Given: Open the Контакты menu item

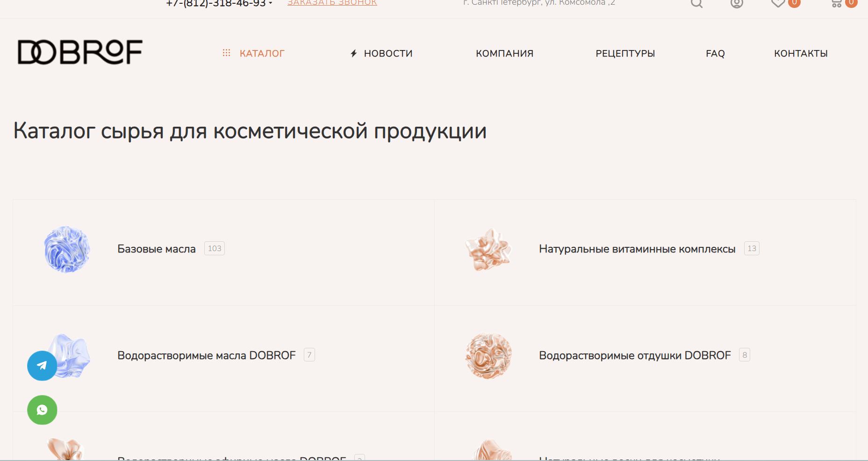Looking at the screenshot, I should coord(801,53).
